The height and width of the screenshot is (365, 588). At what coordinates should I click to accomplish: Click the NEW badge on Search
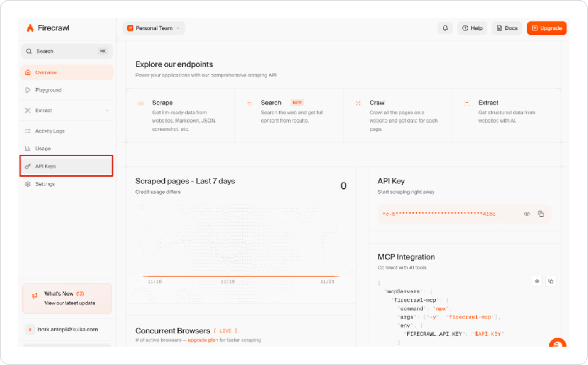coord(297,103)
